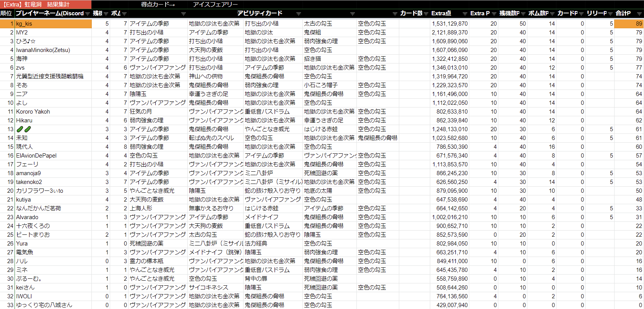Click the ボム column filter icon
644x309 pixels.
point(124,14)
